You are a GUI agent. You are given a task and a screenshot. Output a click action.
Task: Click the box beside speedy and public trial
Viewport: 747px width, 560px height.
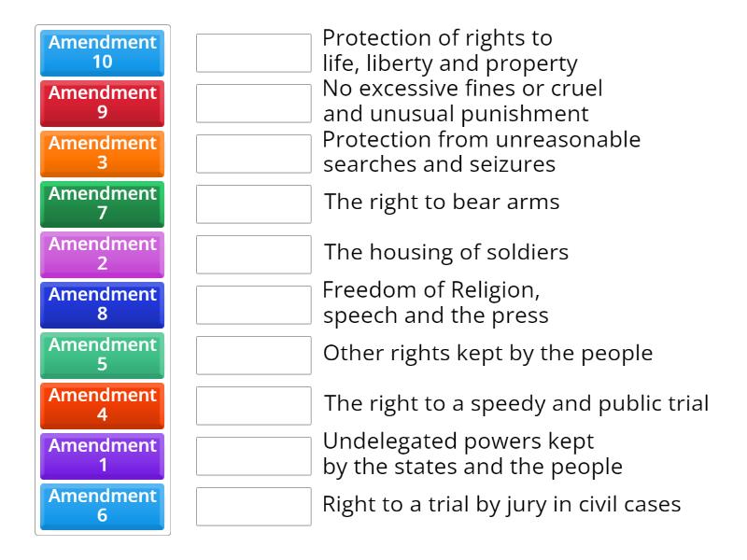click(254, 405)
